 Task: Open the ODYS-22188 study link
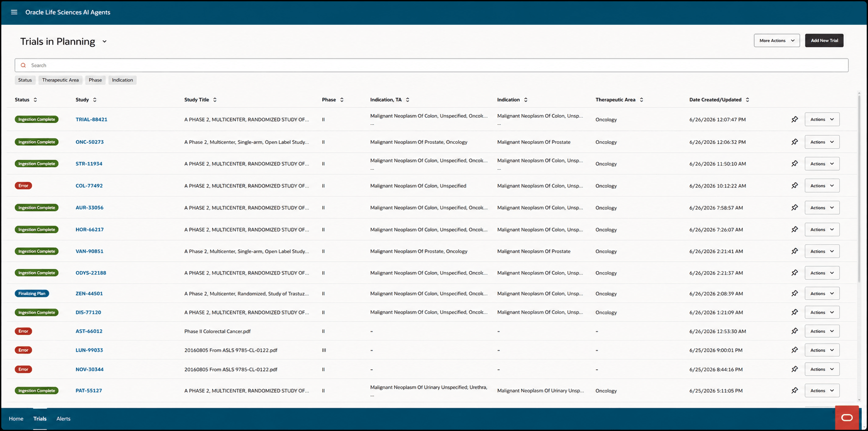(x=91, y=273)
